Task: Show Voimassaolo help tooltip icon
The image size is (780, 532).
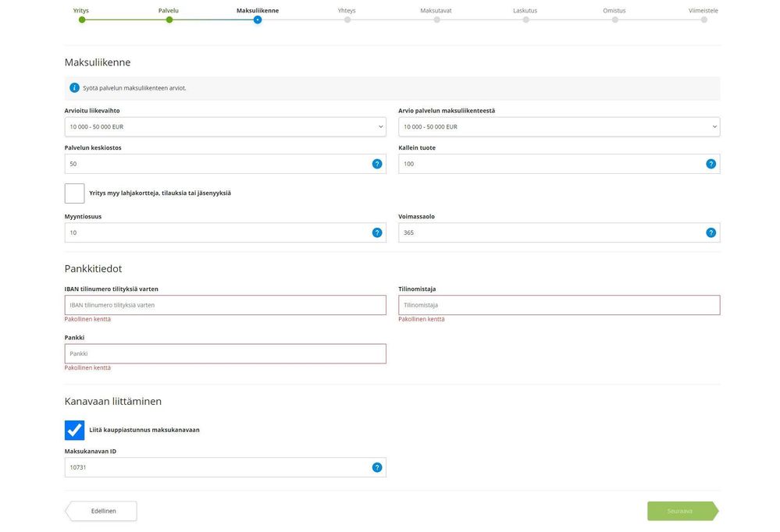Action: pyautogui.click(x=711, y=232)
